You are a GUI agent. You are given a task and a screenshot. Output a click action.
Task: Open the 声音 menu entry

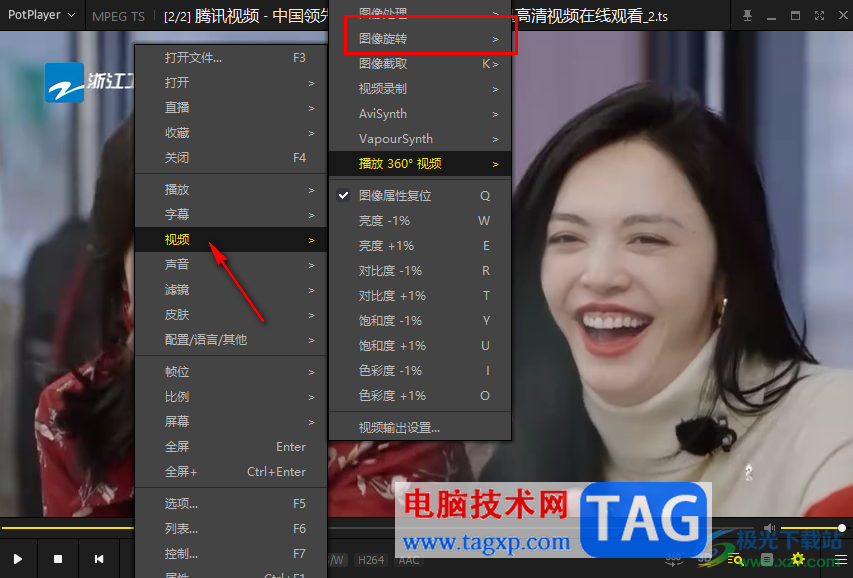click(x=231, y=265)
